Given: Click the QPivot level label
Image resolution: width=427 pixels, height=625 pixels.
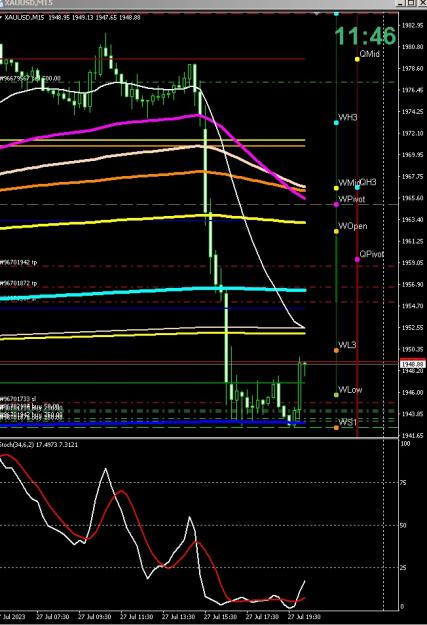Looking at the screenshot, I should point(372,254).
